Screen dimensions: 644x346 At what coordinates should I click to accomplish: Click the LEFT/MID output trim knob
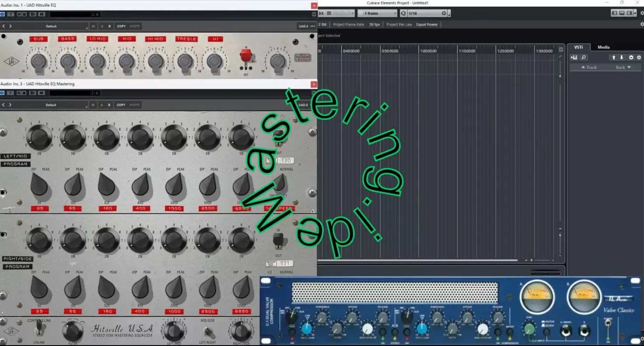[173, 331]
